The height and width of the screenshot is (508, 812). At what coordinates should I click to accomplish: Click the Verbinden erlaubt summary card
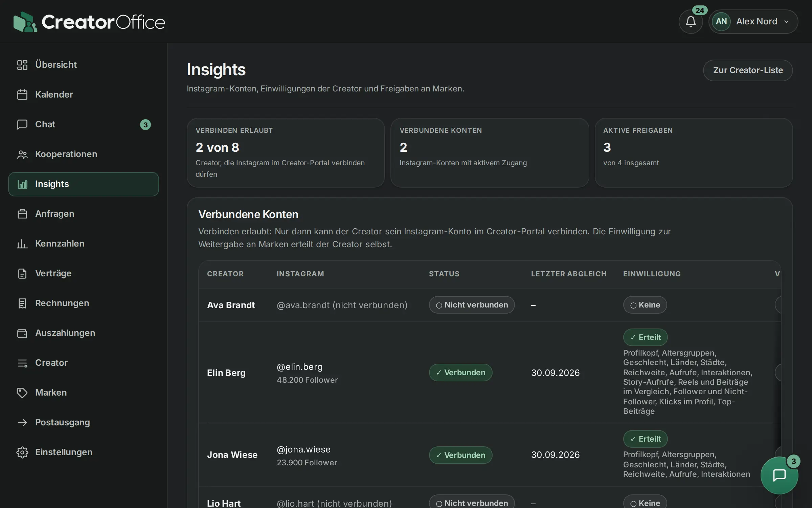(286, 153)
